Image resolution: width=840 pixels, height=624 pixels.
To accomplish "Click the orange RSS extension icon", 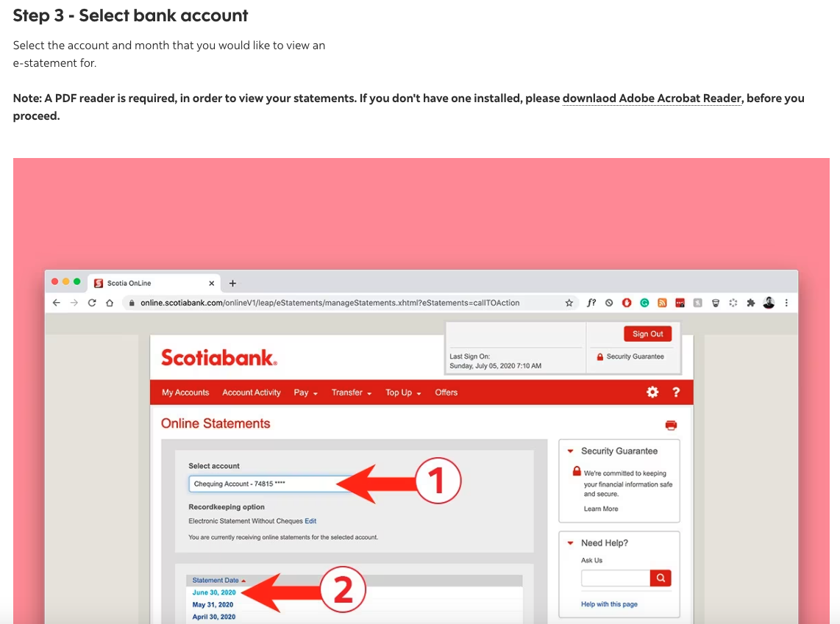I will (x=662, y=303).
